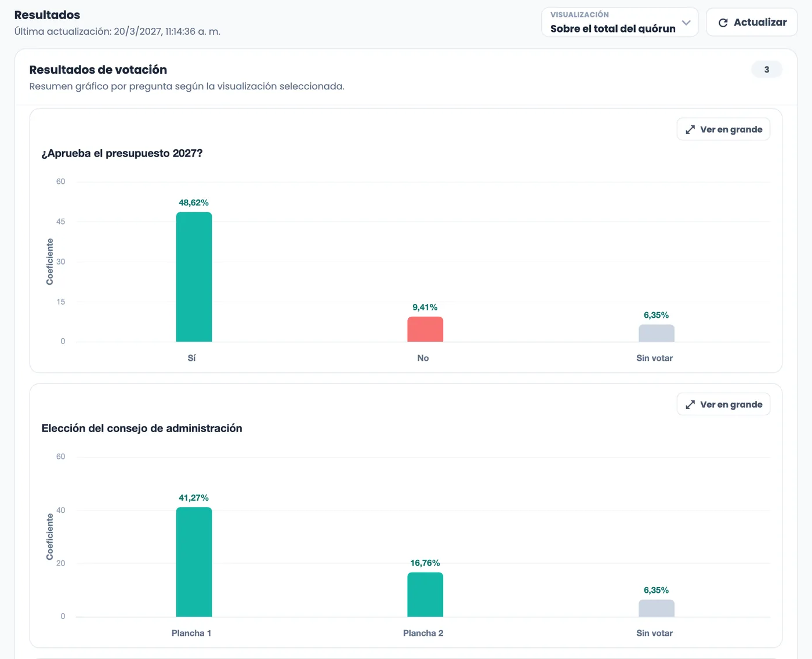Viewport: 812px width, 659px height.
Task: Click the 'Sí' bar in presupuesto chart
Action: (194, 277)
